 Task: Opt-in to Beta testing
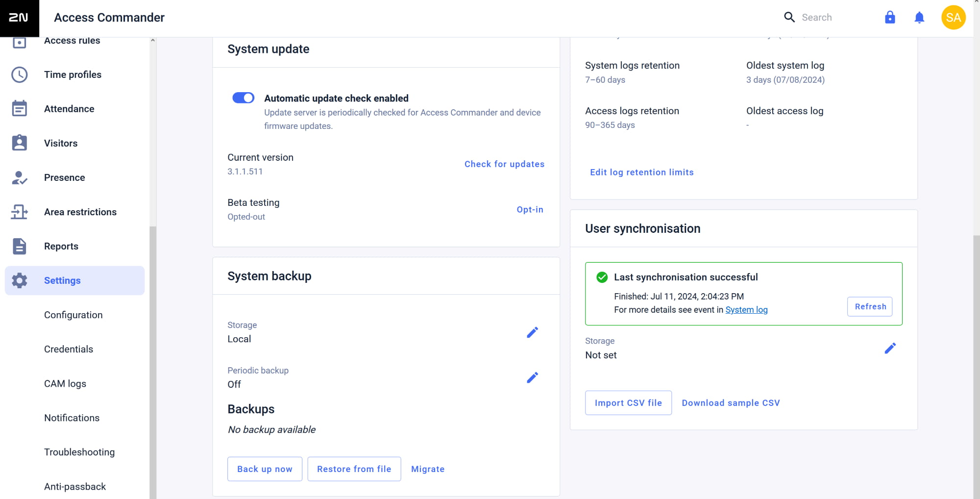[530, 209]
